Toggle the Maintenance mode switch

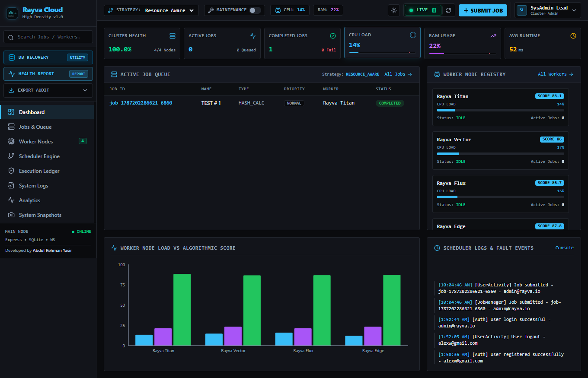pos(255,10)
